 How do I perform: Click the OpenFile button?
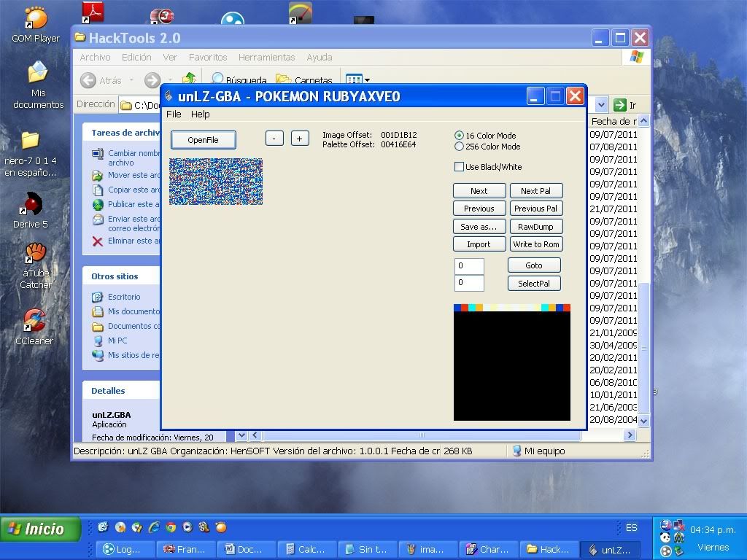(204, 140)
